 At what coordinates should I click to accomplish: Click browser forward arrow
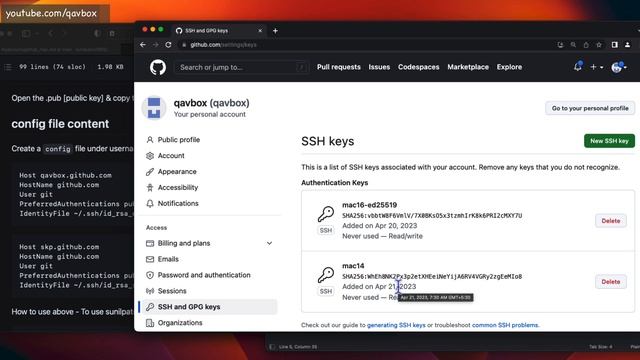(156, 44)
